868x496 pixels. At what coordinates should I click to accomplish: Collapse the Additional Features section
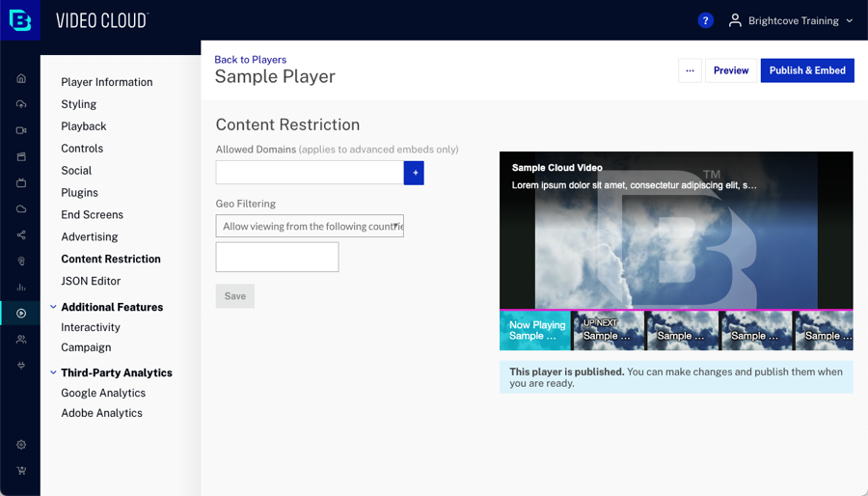[53, 307]
